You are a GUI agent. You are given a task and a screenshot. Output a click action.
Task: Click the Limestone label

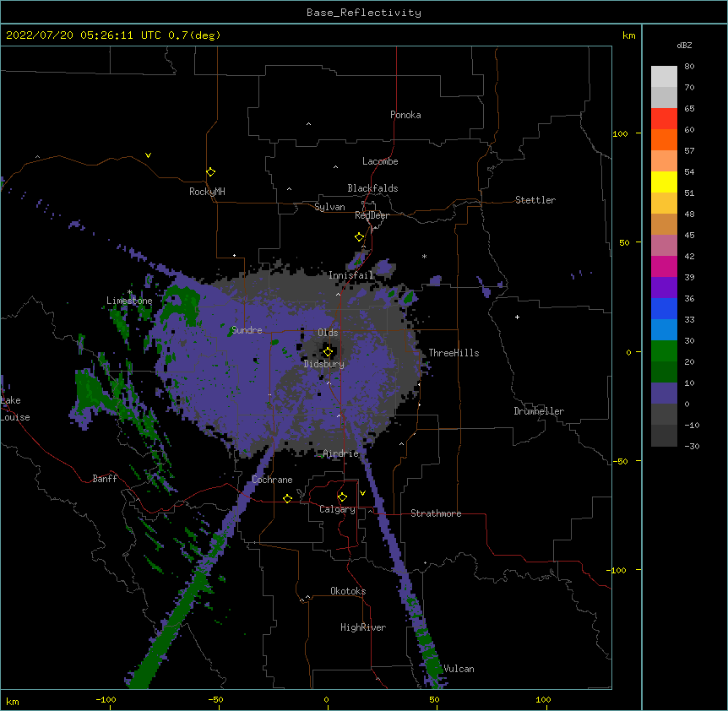[129, 301]
